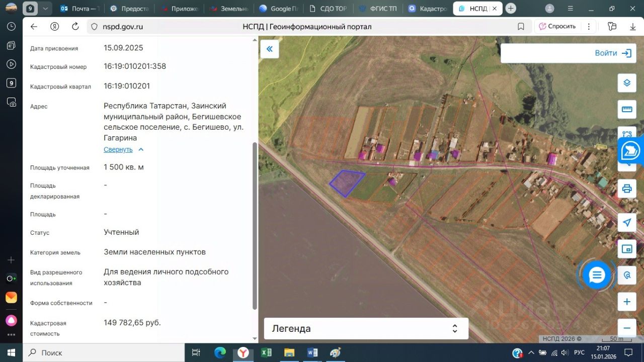
Task: Open browser downloads
Action: [633, 27]
